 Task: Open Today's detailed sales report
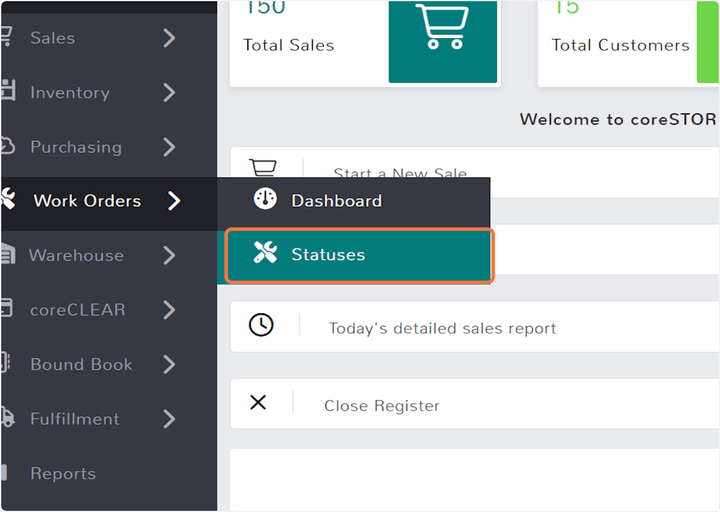click(442, 328)
